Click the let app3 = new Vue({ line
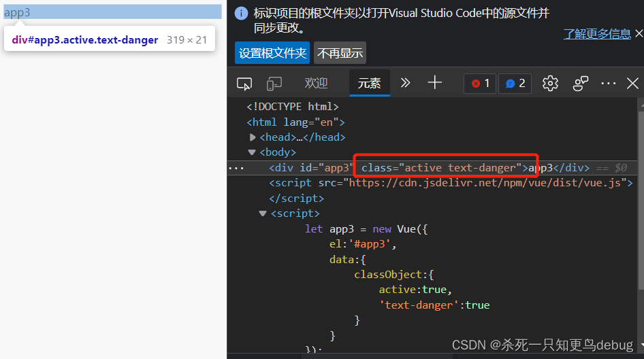The height and width of the screenshot is (359, 644). (366, 229)
